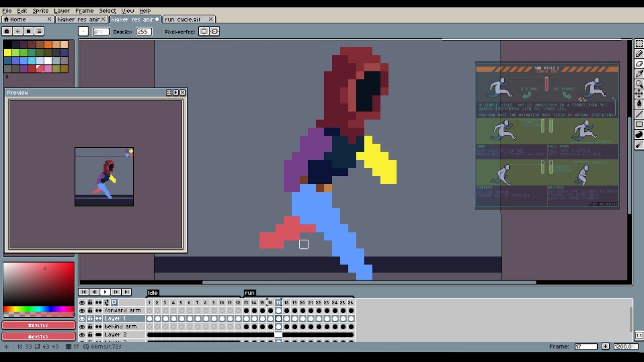Select the Pencil tool
Image resolution: width=644 pixels, height=362 pixels.
click(x=639, y=54)
